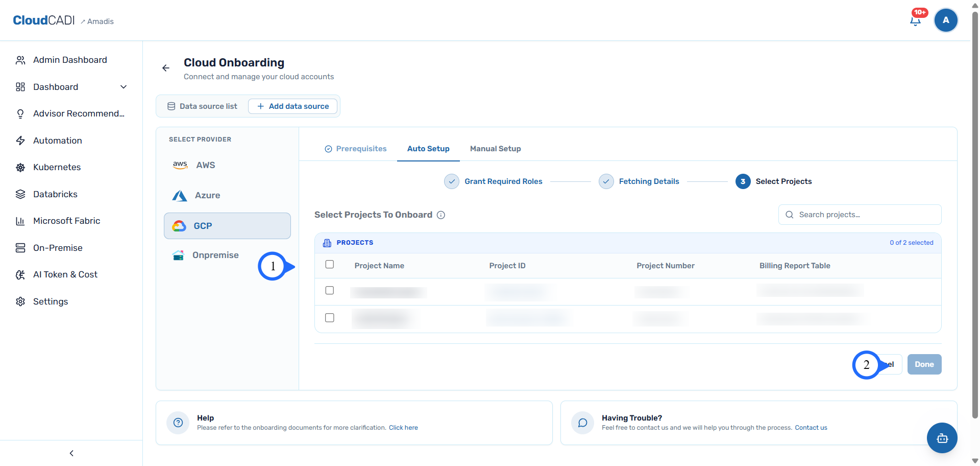Expand the Dashboard sidebar chevron
Image resolution: width=980 pixels, height=466 pixels.
coord(124,87)
